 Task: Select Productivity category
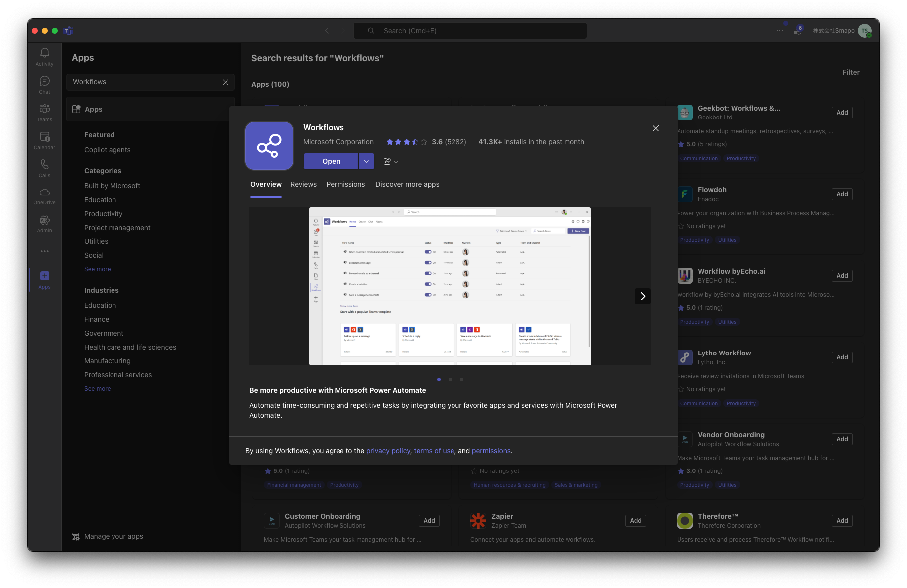coord(104,214)
